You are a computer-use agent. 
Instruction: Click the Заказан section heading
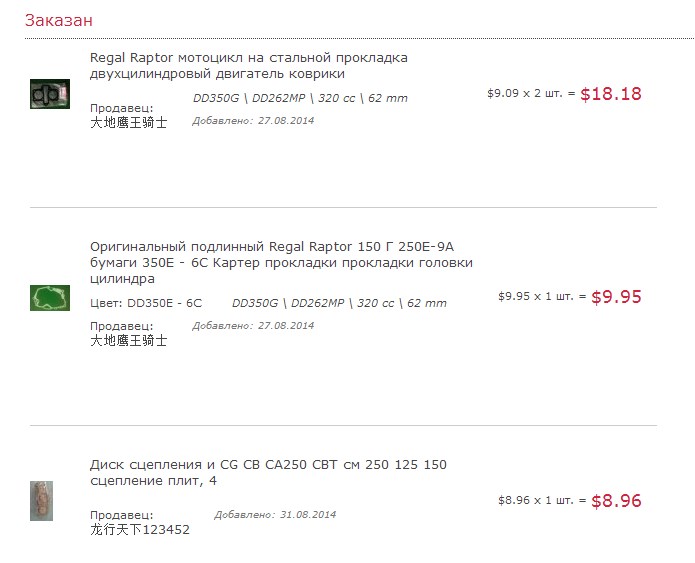59,20
